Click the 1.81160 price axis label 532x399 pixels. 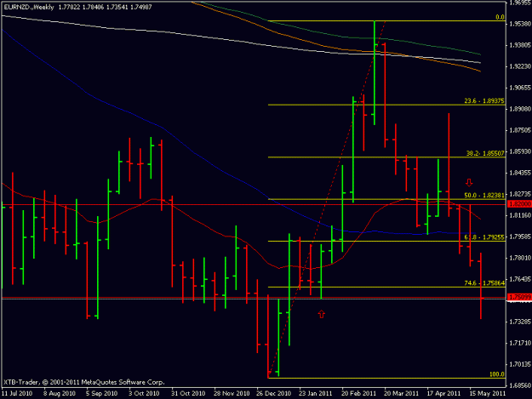click(520, 215)
